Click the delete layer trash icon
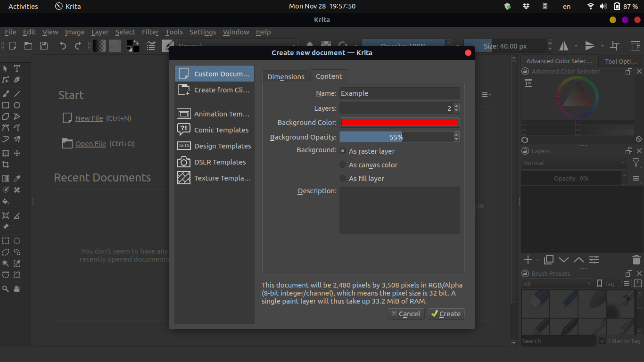 636,259
